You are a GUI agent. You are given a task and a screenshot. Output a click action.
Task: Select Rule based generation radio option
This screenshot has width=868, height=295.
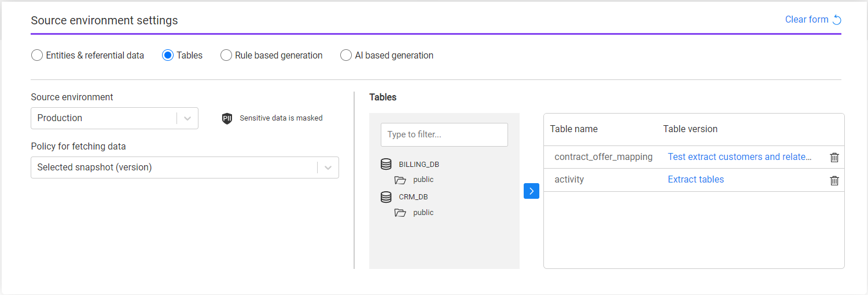[226, 56]
